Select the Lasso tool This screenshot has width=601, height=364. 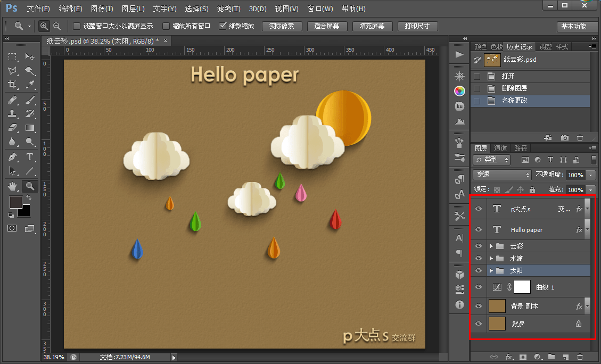point(12,70)
